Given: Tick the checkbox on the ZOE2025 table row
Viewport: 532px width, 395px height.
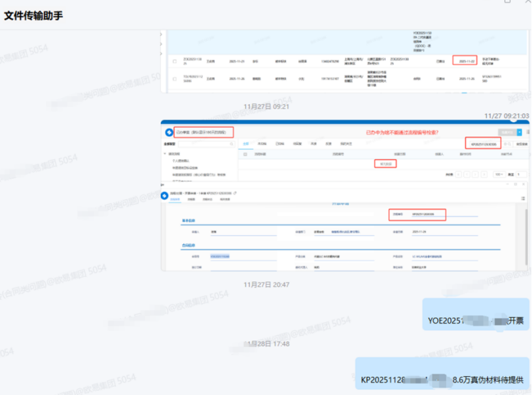Looking at the screenshot, I should click(x=174, y=62).
